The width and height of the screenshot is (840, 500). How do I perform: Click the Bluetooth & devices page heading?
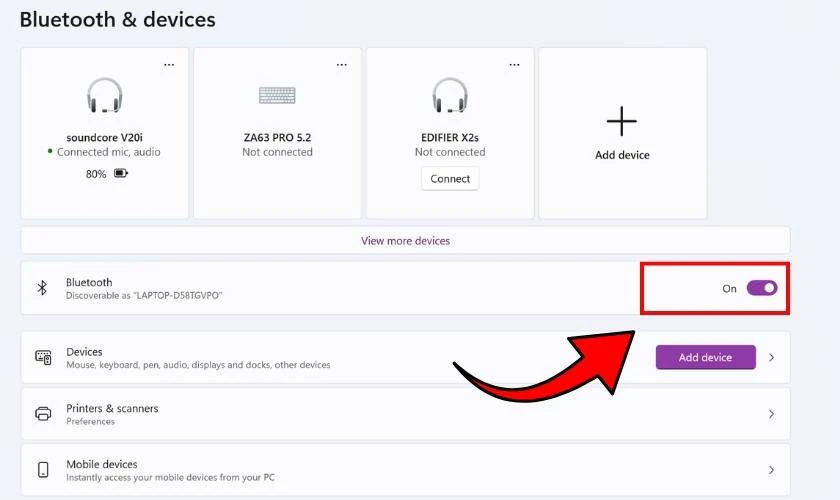[x=117, y=19]
